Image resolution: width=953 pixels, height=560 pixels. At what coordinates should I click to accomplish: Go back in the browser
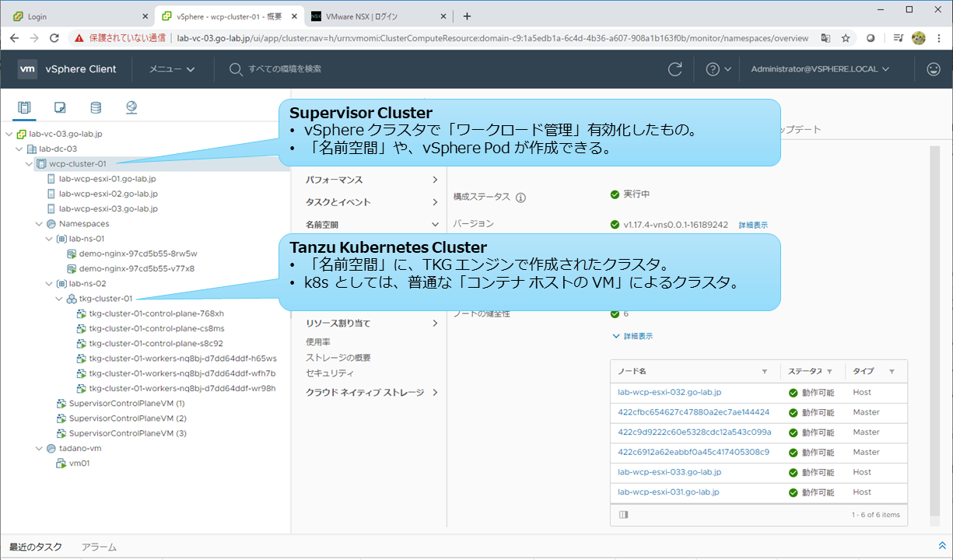coord(14,37)
